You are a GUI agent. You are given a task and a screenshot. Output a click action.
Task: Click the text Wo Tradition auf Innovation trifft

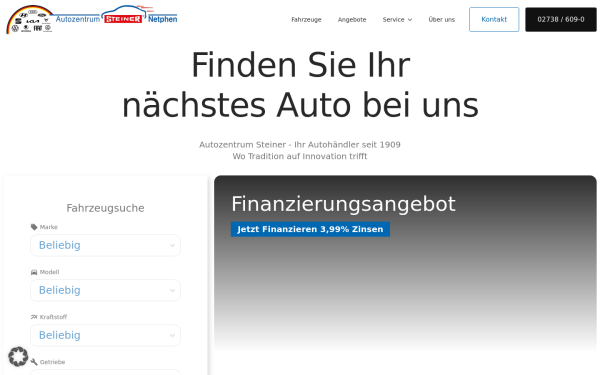300,156
